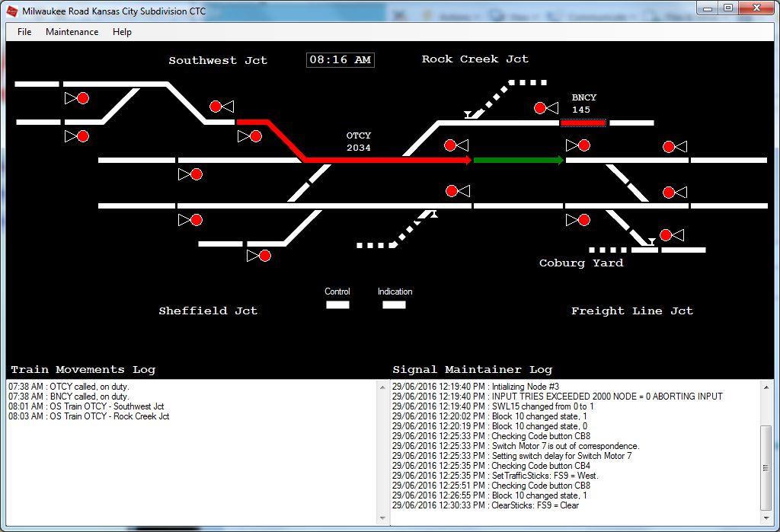Select log line 'Intializing Node #3'
This screenshot has width=780, height=532.
coord(475,387)
